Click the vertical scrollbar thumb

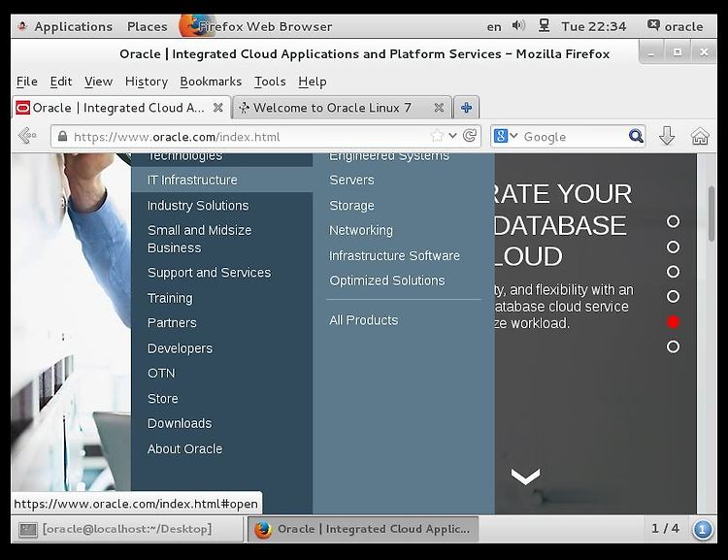(x=711, y=214)
